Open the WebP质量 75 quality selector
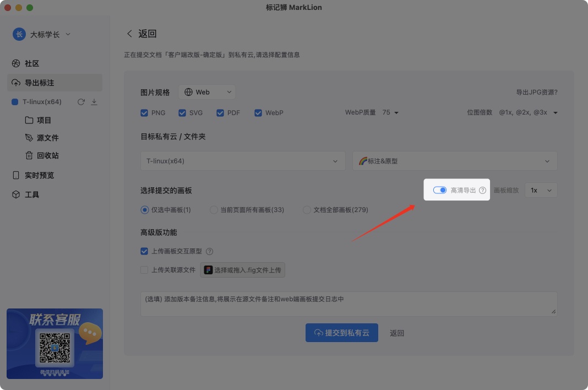The image size is (588, 390). (389, 112)
